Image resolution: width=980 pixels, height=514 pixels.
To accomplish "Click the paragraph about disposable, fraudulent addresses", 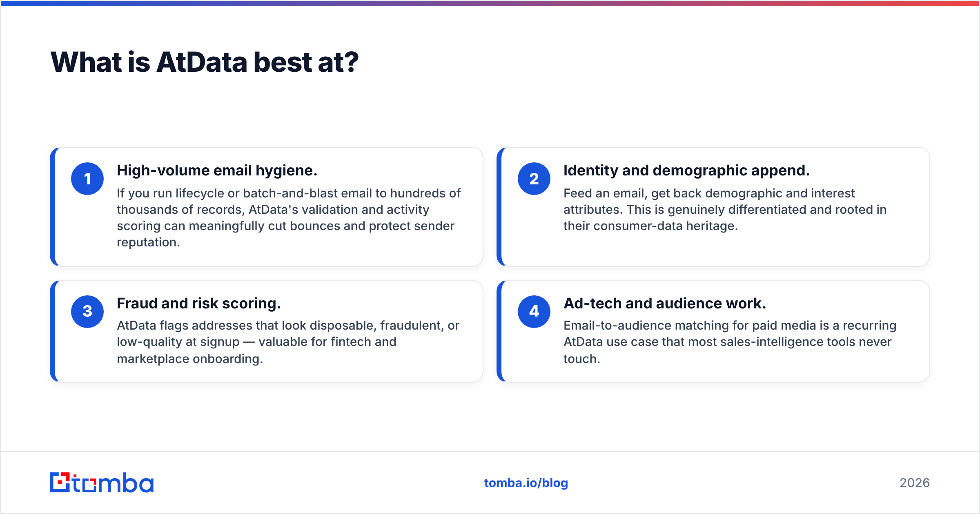I will pos(288,342).
